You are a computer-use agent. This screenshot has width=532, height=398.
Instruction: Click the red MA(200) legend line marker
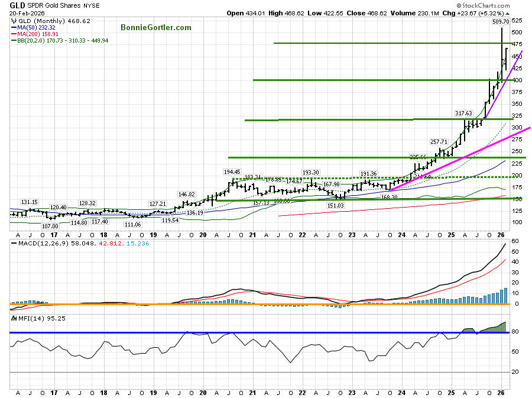pyautogui.click(x=13, y=34)
